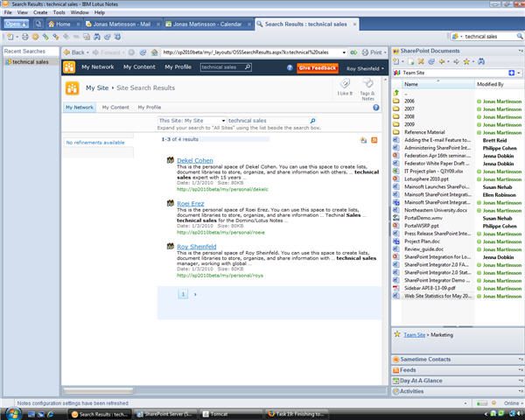Click the blue add icon in Team Site box

tap(512, 73)
